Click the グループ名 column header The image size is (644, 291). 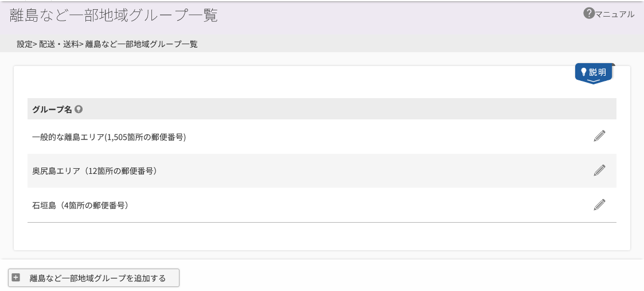click(52, 109)
